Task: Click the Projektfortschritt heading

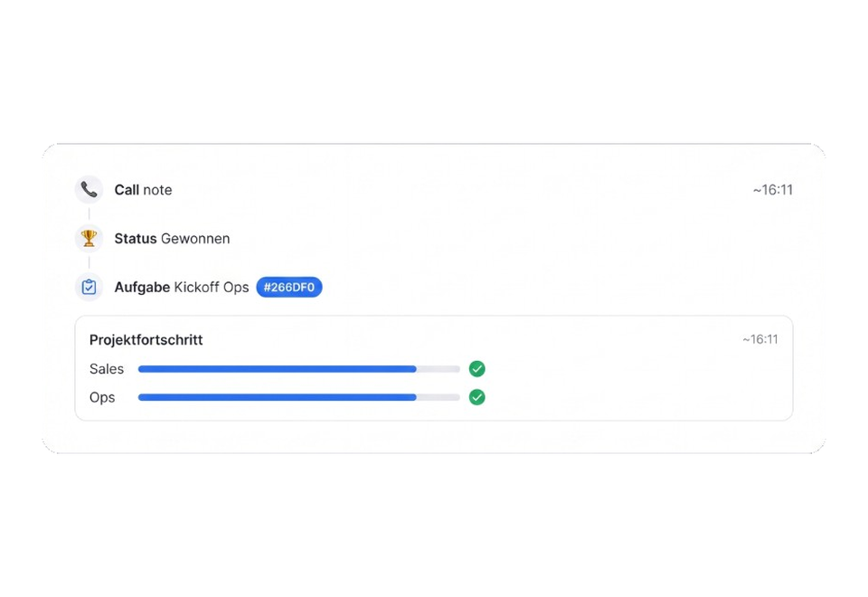Action: tap(146, 339)
